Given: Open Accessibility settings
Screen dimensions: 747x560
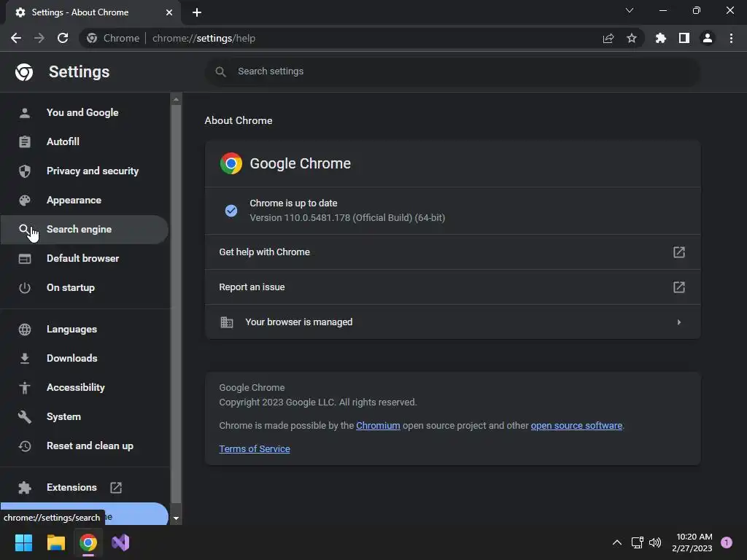Looking at the screenshot, I should [x=85, y=388].
